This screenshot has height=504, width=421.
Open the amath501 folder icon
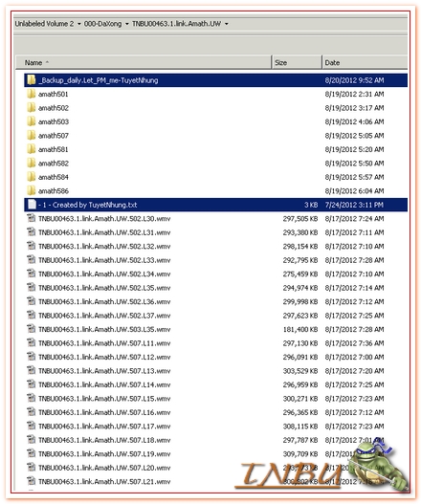click(32, 94)
